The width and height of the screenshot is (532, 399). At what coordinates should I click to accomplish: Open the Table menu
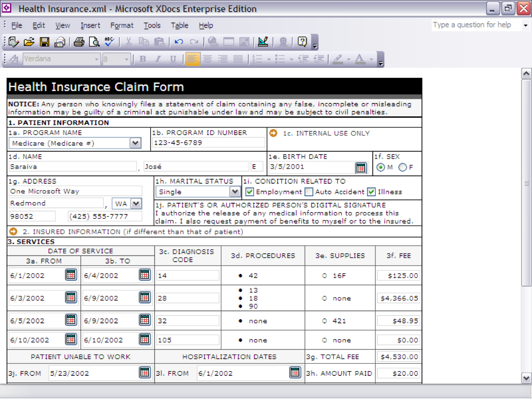pos(179,26)
